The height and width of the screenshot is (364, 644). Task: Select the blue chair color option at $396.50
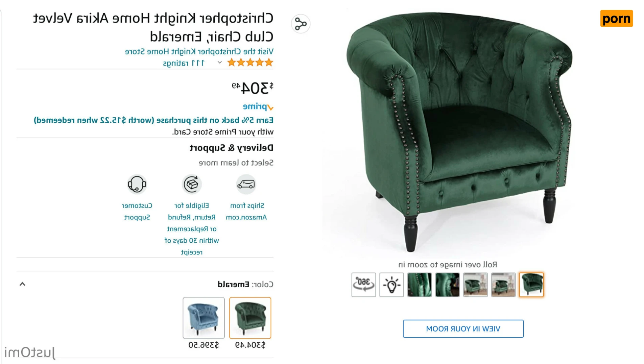coord(204,318)
